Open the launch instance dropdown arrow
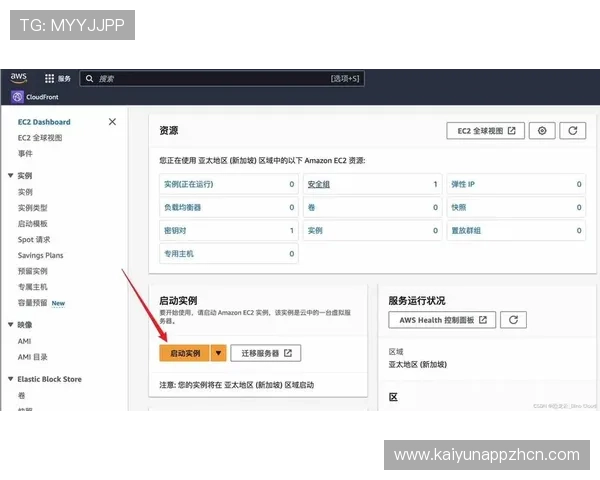Image resolution: width=600 pixels, height=480 pixels. point(218,353)
